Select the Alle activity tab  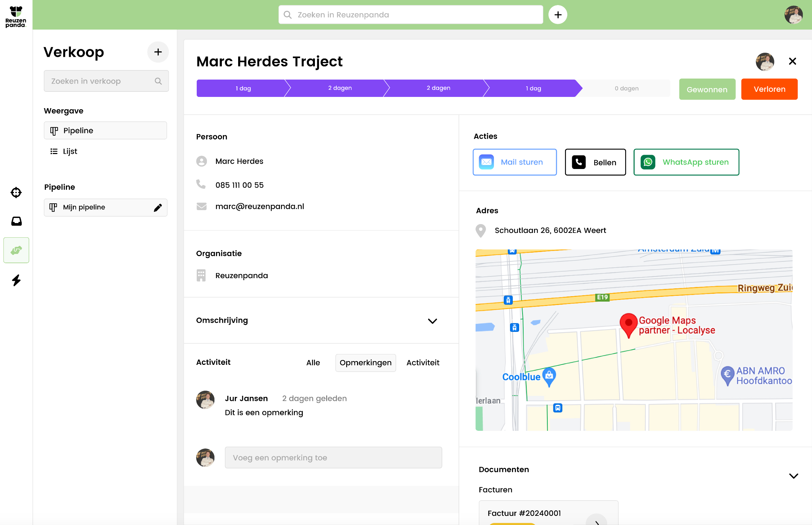tap(313, 362)
